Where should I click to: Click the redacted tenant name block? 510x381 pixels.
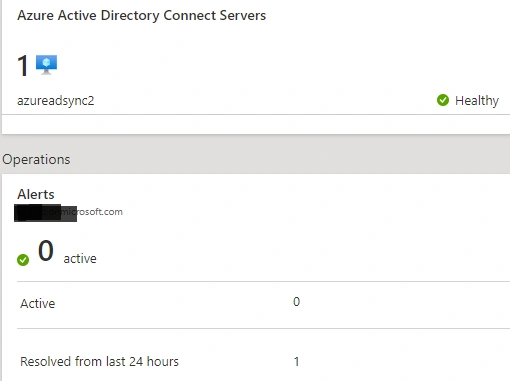pos(45,213)
